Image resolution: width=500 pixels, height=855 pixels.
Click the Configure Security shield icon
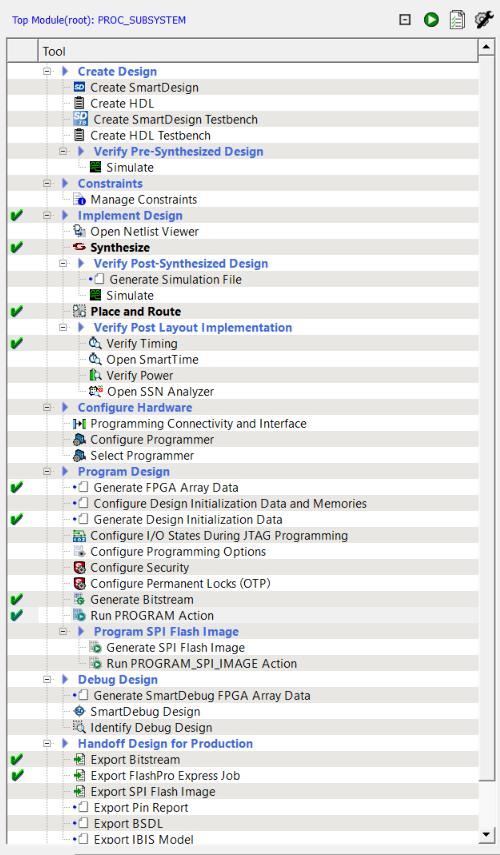tap(80, 568)
